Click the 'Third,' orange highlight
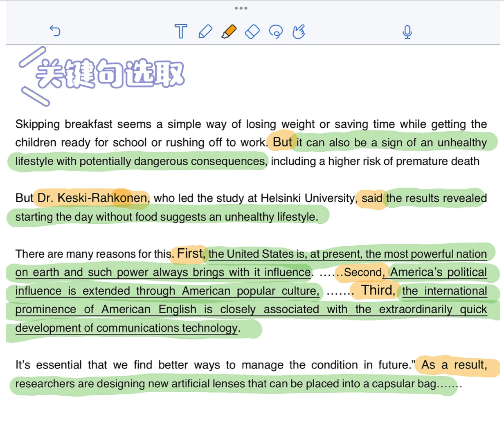 378,290
